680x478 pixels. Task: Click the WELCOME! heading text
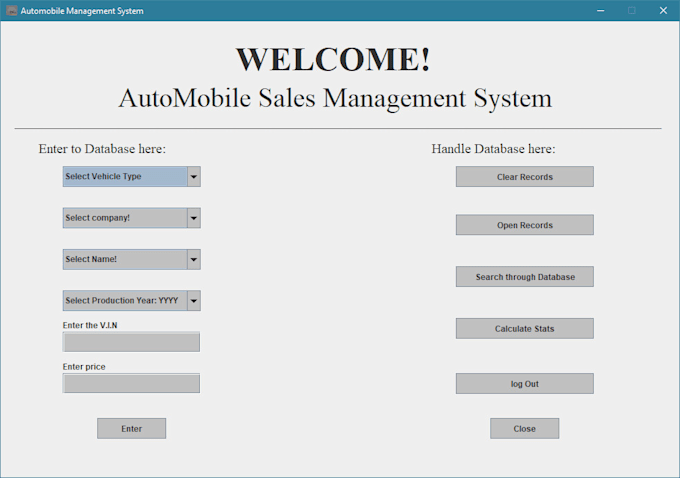click(334, 60)
